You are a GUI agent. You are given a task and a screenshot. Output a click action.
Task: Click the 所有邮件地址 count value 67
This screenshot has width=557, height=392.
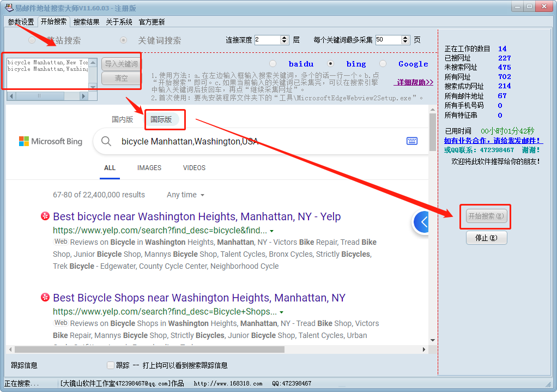pos(502,95)
